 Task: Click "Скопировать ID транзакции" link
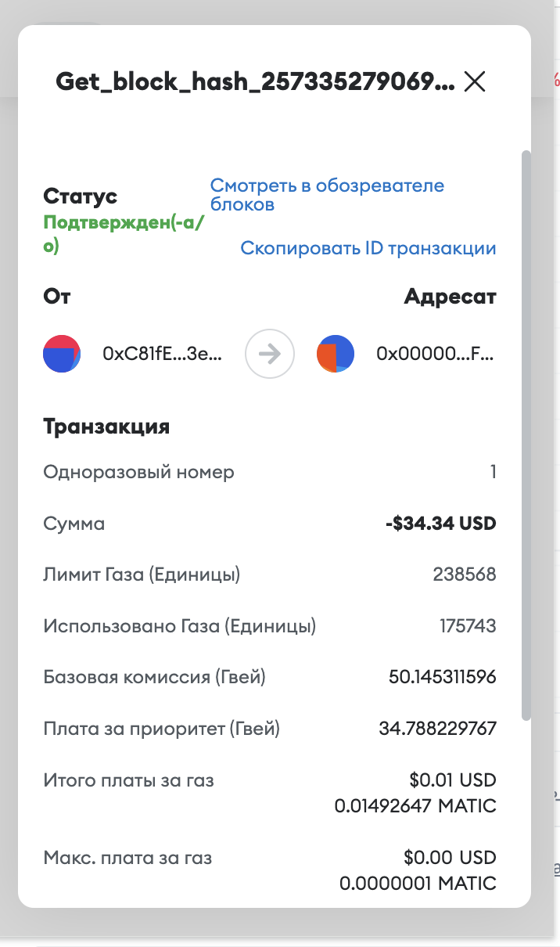(x=368, y=249)
